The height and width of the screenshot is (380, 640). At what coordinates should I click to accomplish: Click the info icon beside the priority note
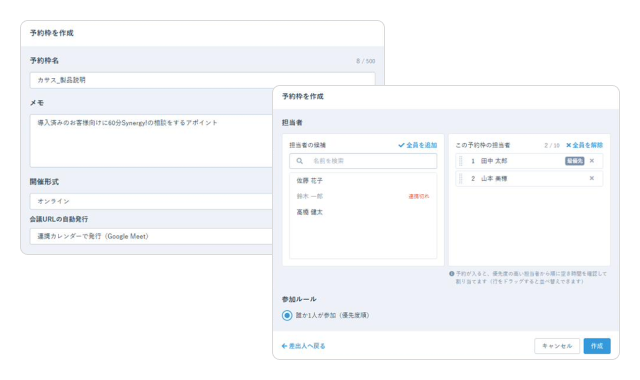pyautogui.click(x=452, y=273)
